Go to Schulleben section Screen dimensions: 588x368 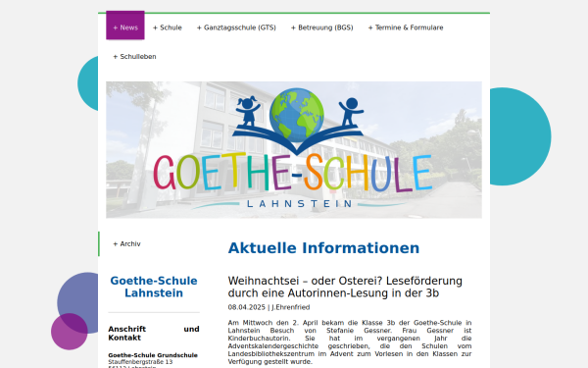[x=134, y=57]
